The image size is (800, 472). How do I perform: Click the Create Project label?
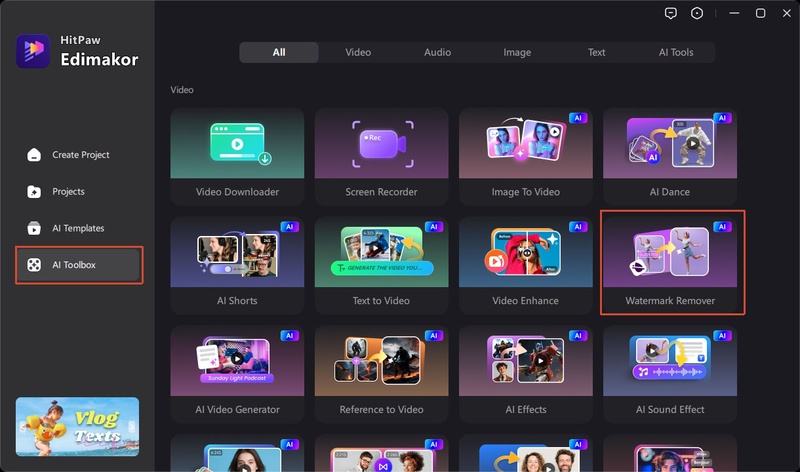coord(81,155)
